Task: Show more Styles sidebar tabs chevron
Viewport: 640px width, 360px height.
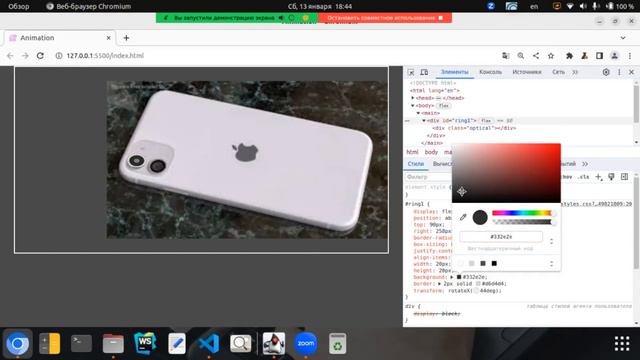Action: point(585,164)
